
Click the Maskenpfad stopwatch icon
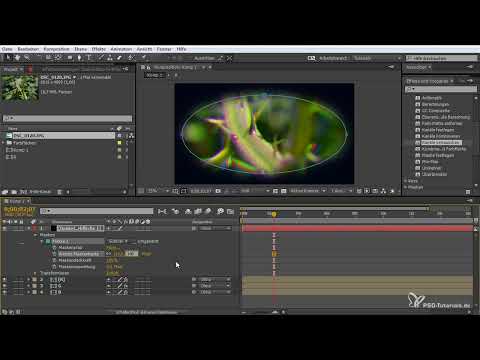pos(55,248)
